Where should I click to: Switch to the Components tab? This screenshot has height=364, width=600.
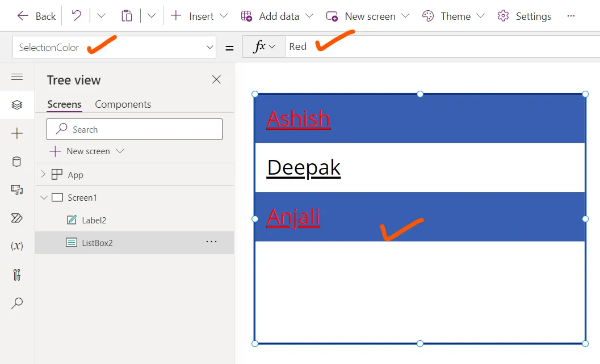pyautogui.click(x=123, y=104)
